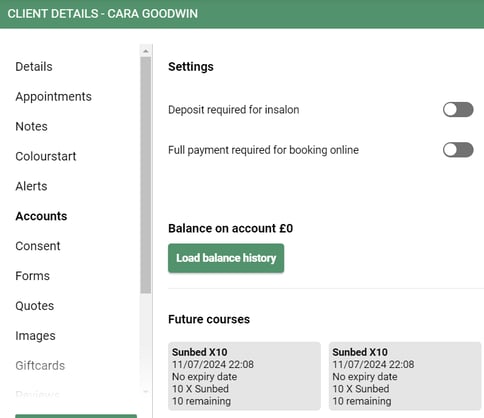Go to Forms in sidebar
Viewport: 484px width, 418px height.
point(32,276)
